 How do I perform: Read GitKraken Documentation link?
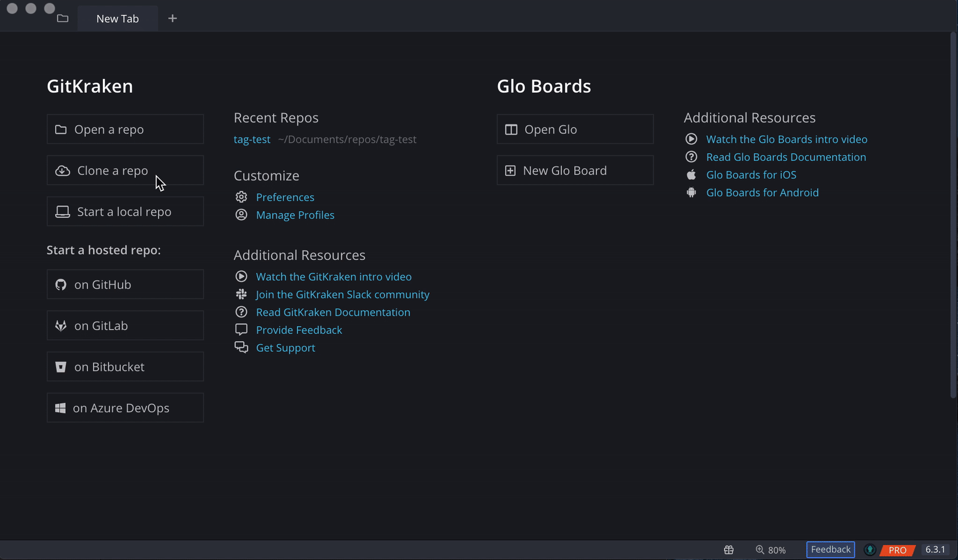pyautogui.click(x=333, y=312)
